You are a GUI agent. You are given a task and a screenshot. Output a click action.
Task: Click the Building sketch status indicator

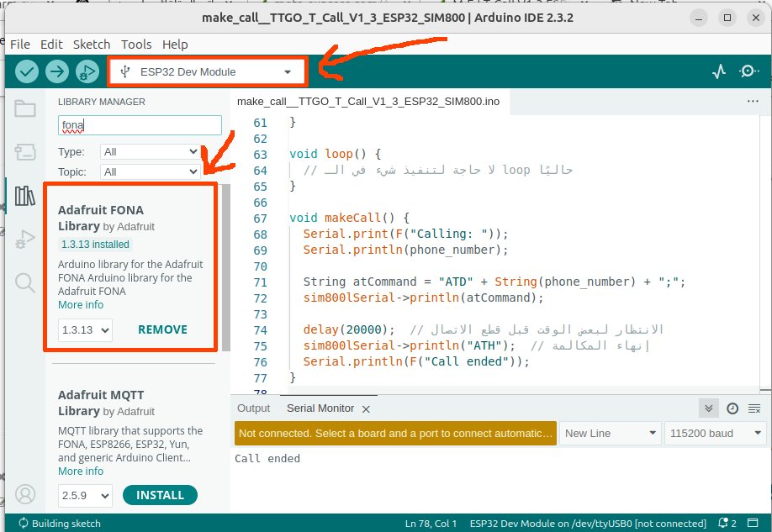59,524
